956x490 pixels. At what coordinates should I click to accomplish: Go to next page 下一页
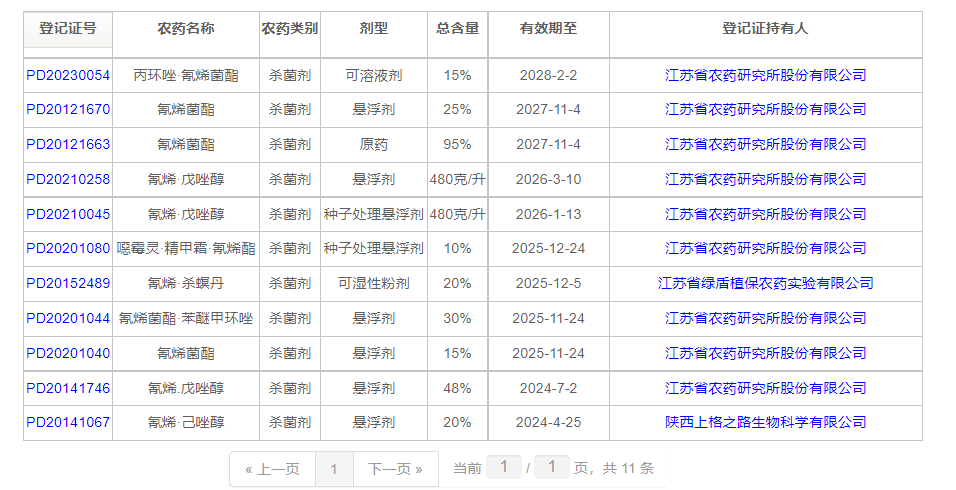click(396, 469)
